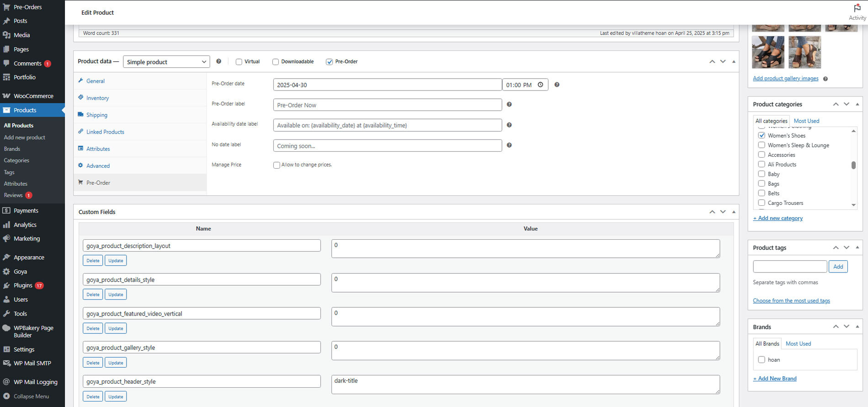
Task: Click the clock icon in time field
Action: click(x=540, y=85)
